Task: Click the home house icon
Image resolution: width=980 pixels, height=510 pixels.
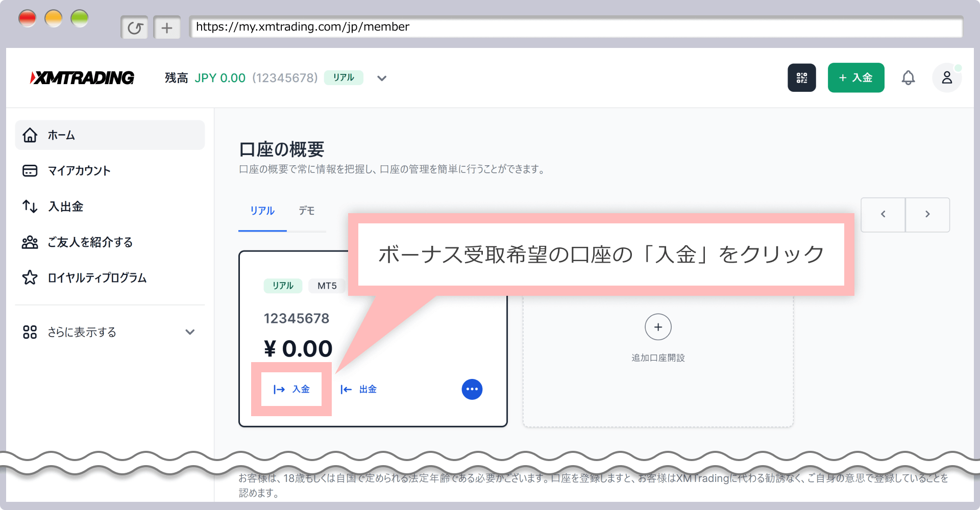Action: [x=30, y=135]
